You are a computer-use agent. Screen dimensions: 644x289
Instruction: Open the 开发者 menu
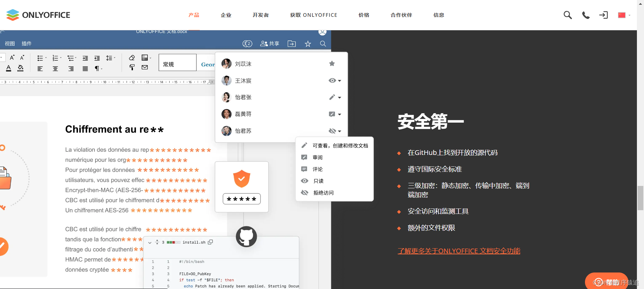[x=261, y=15]
